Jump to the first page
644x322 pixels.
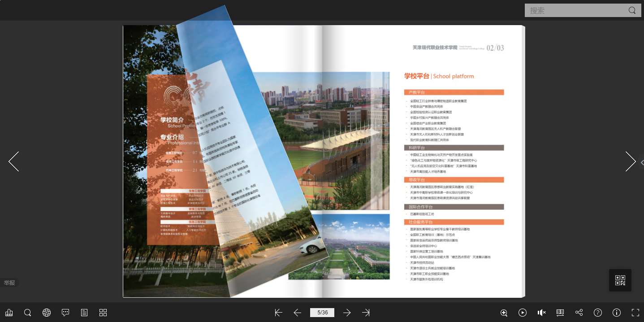278,313
